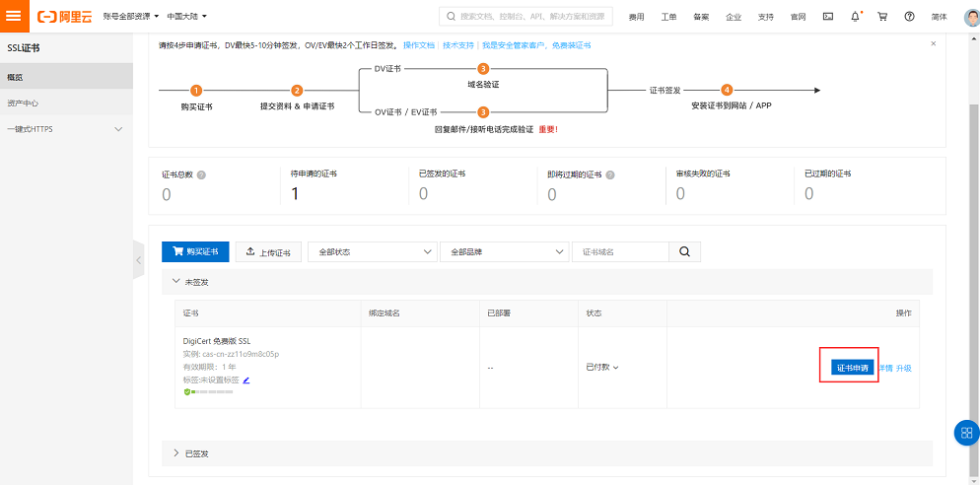Expand 一键式HTTPS in the sidebar
Screen dimensions: 980x485
pyautogui.click(x=65, y=129)
